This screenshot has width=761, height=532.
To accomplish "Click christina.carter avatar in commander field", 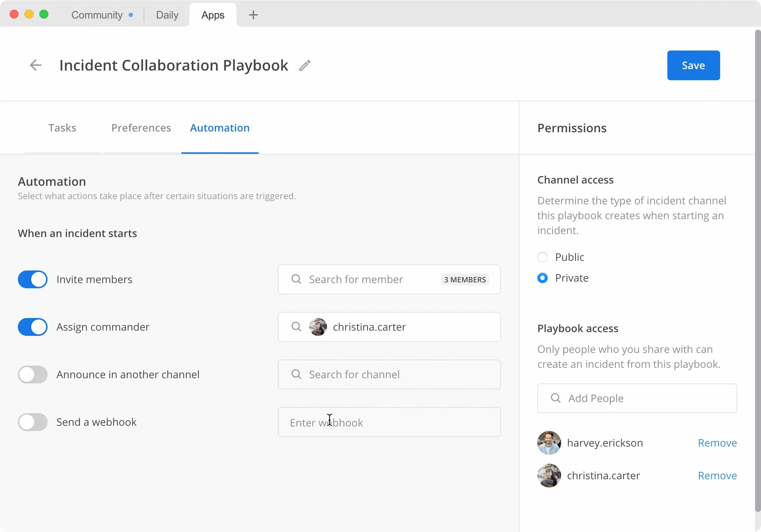I will click(x=318, y=327).
